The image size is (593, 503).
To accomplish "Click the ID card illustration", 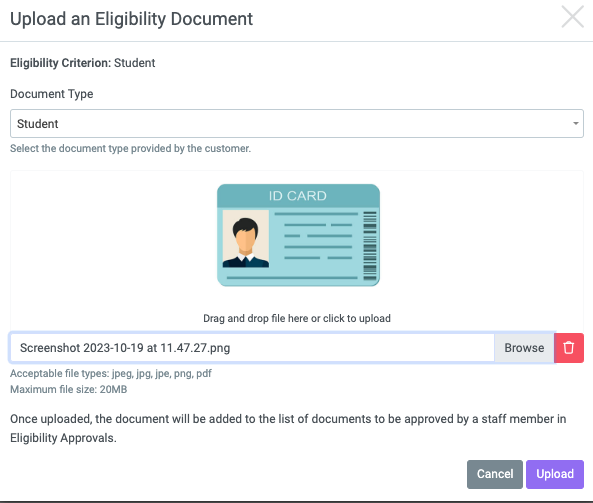I will [x=298, y=235].
